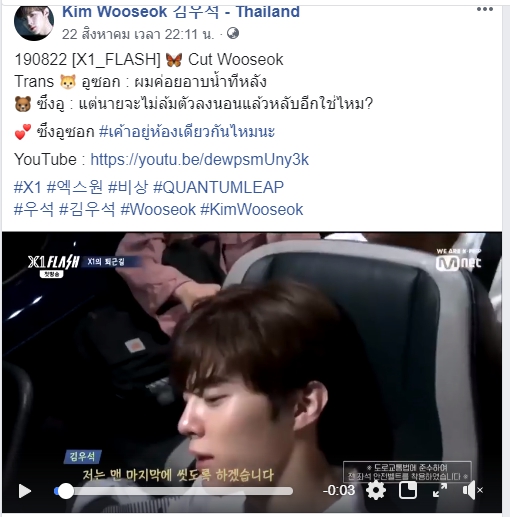Open the three-dot post options menu
Screen dimensions: 510x517
485,9
